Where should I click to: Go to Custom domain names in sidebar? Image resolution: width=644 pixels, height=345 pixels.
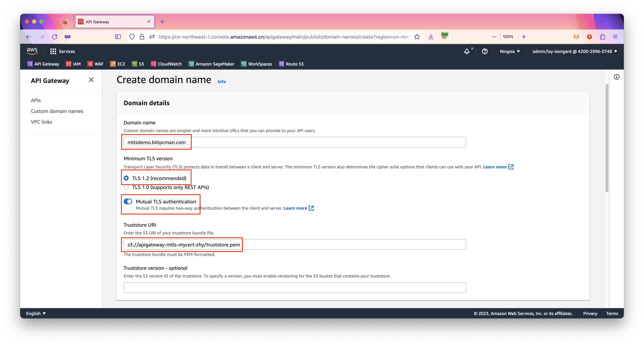57,111
